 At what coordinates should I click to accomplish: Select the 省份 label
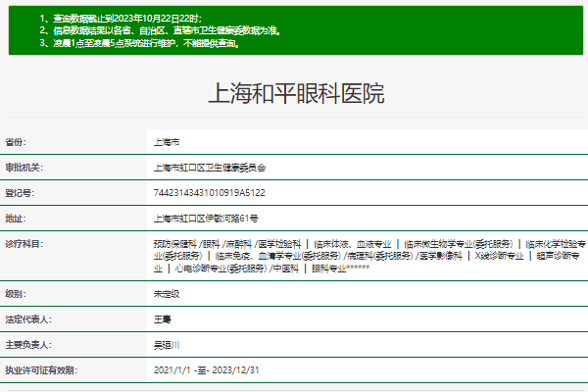tap(16, 142)
